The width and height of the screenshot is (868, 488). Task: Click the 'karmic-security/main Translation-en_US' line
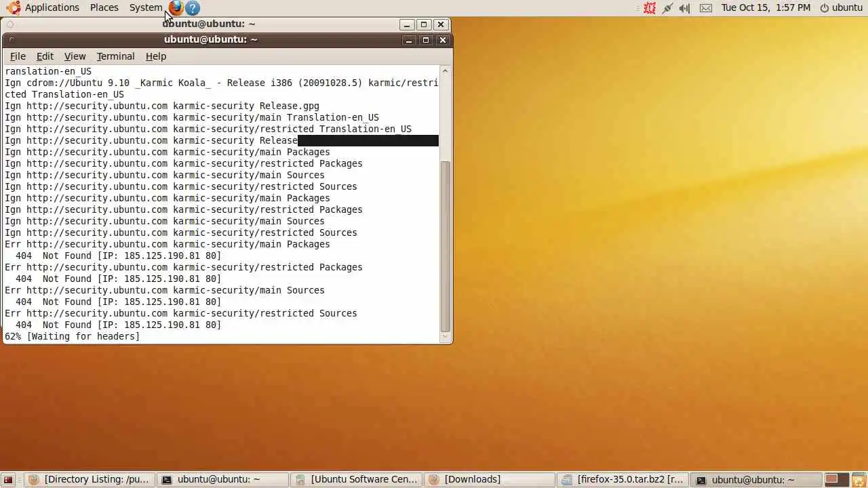(x=192, y=117)
